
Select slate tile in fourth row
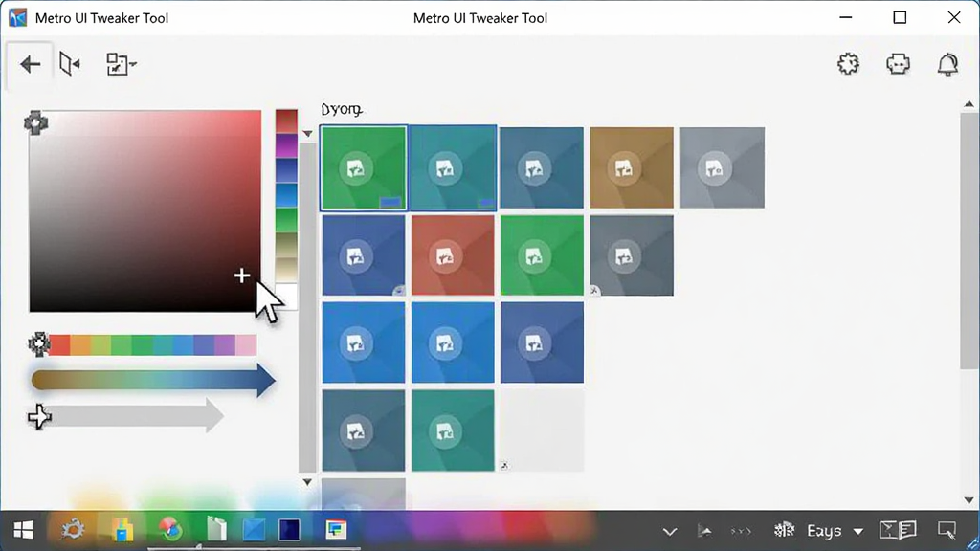363,430
